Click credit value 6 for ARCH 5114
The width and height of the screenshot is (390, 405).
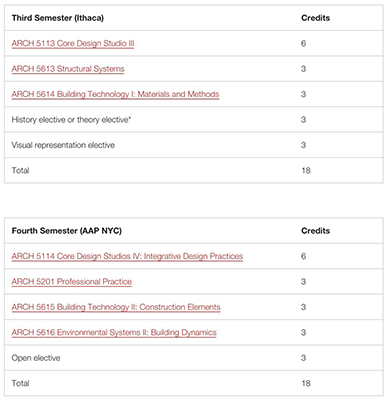pos(303,256)
